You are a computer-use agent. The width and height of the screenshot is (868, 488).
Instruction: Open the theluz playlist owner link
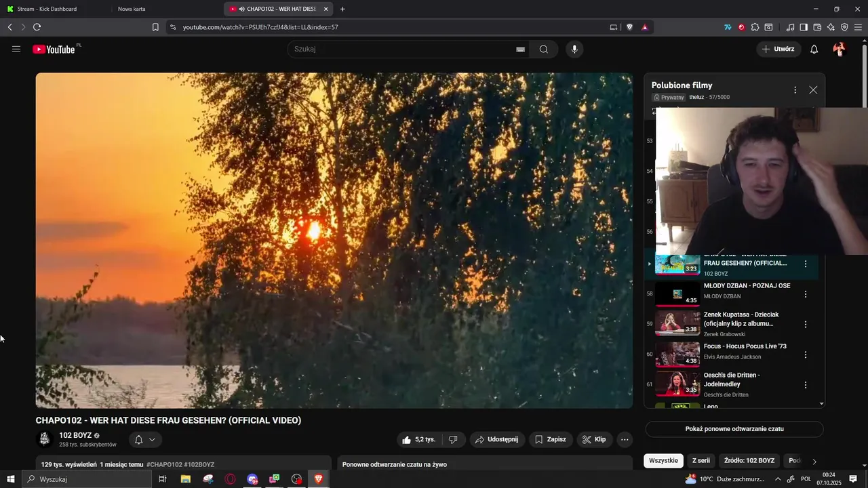pyautogui.click(x=696, y=97)
